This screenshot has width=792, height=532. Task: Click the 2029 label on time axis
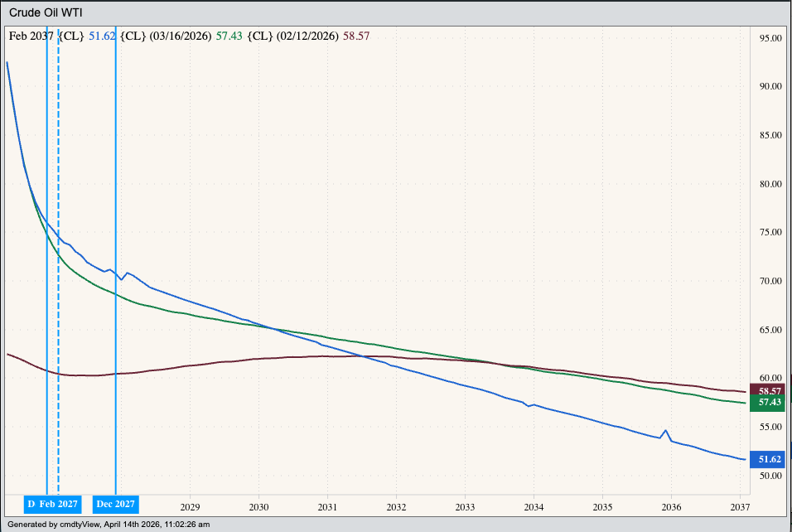click(x=190, y=507)
